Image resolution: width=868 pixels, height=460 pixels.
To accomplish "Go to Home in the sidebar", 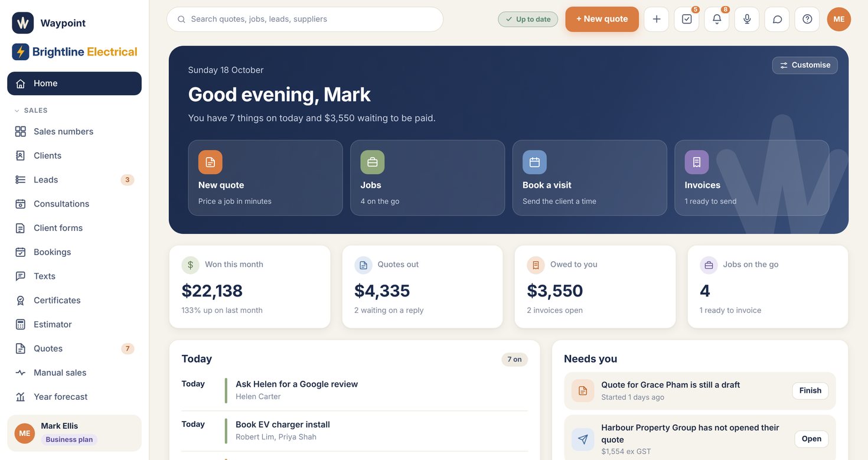I will pos(74,83).
